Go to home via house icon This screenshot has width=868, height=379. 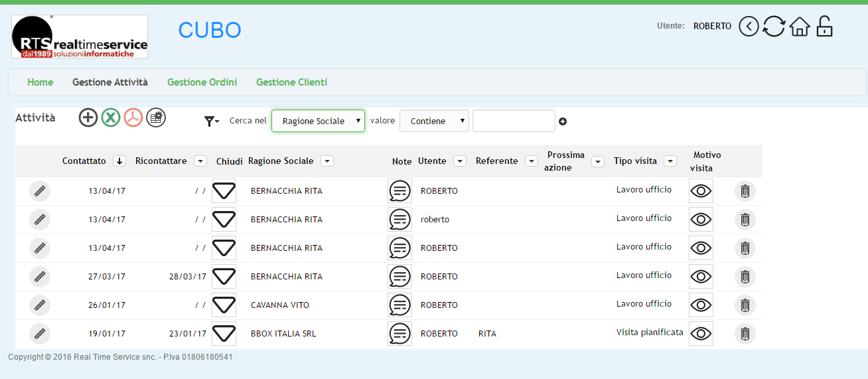(800, 27)
